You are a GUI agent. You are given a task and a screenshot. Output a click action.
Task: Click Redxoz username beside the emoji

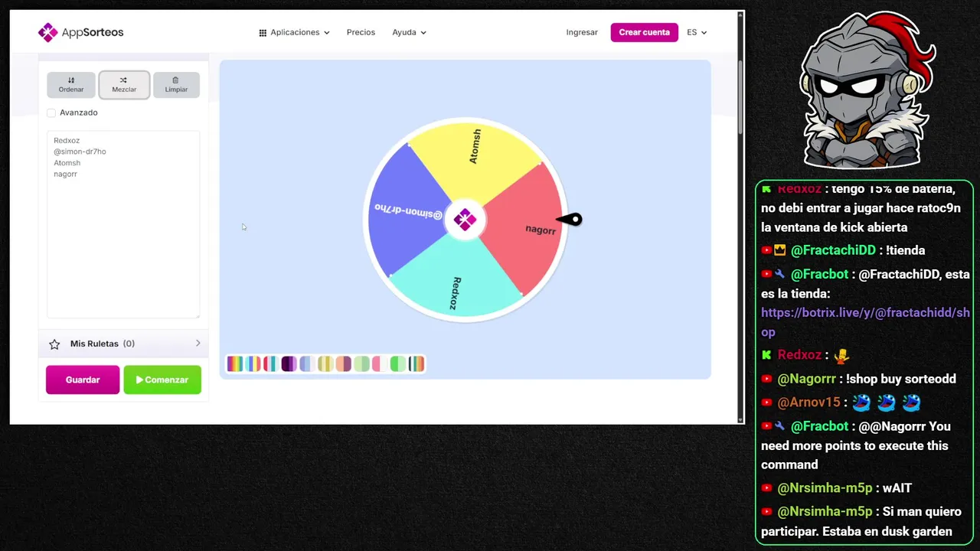(x=799, y=355)
